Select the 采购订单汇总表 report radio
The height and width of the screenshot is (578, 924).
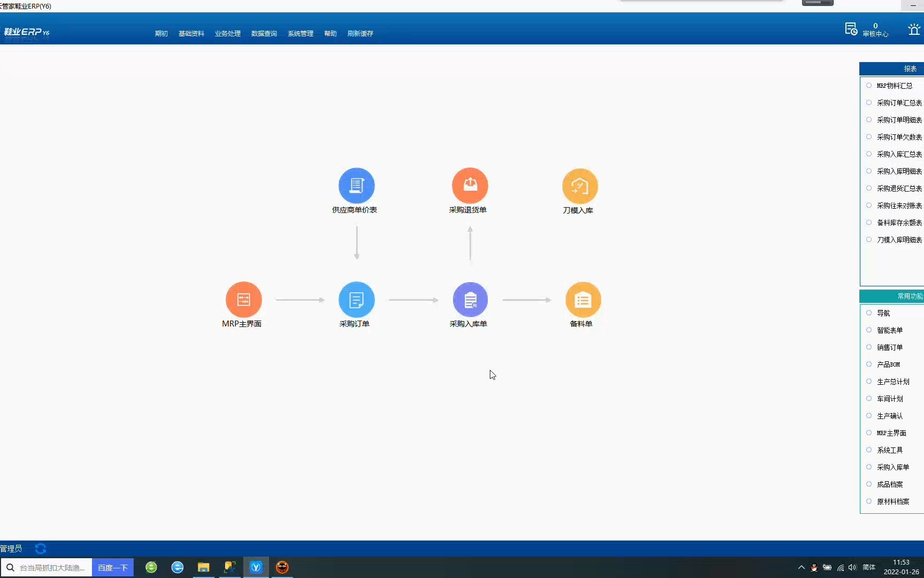[x=869, y=103]
